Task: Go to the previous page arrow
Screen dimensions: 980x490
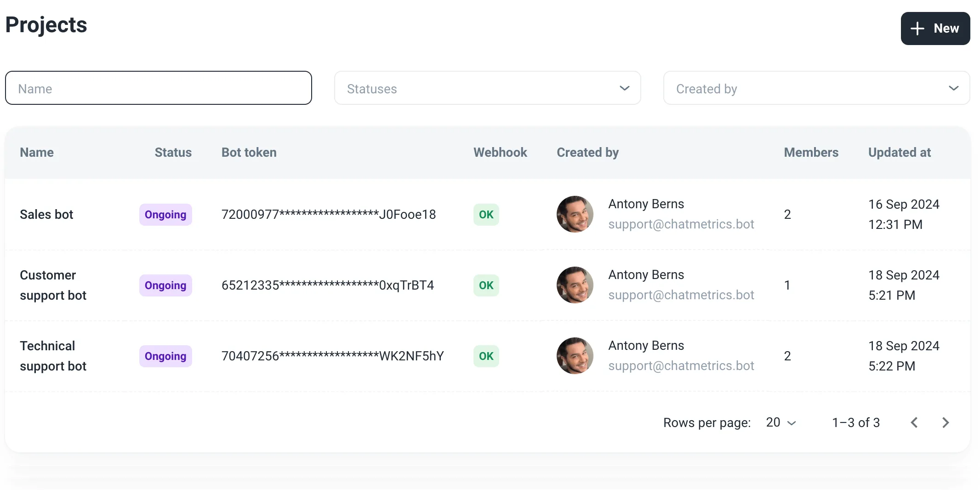Action: [914, 422]
